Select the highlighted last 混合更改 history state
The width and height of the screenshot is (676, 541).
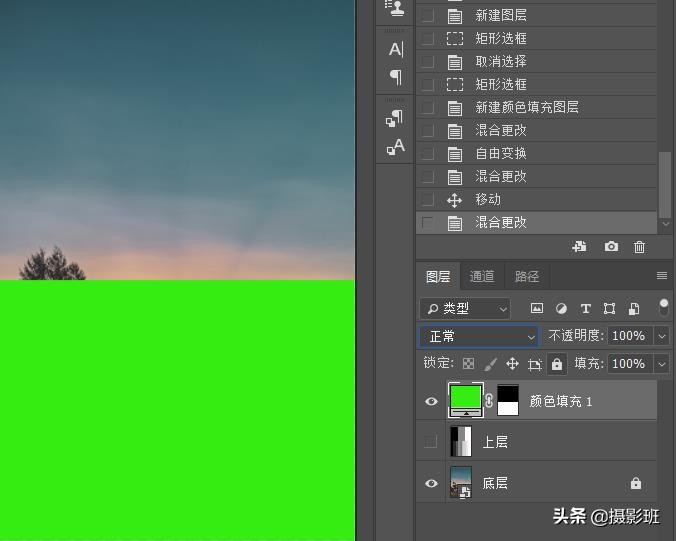point(536,223)
